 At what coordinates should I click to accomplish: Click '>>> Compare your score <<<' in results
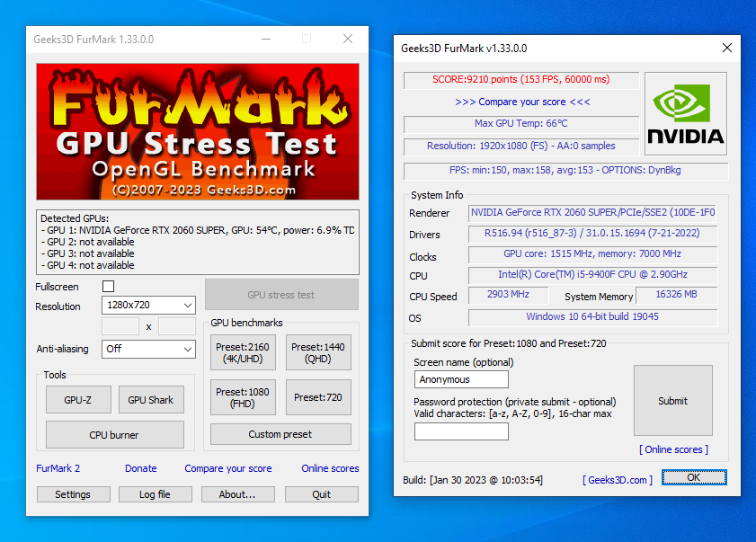point(522,102)
